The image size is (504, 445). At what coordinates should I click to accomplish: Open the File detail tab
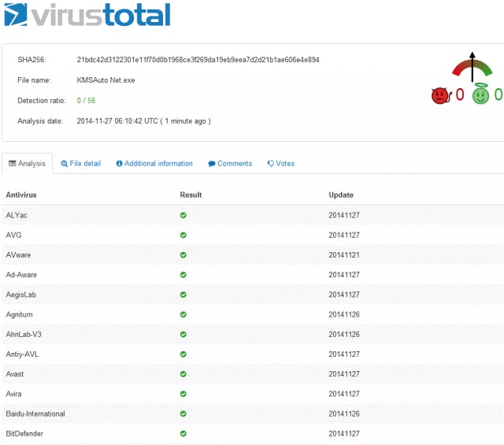click(81, 163)
